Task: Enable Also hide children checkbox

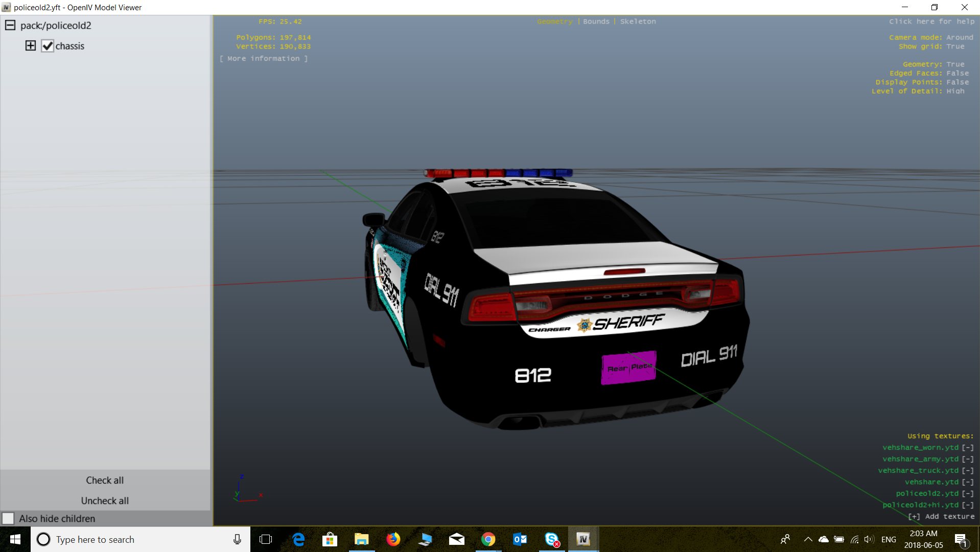Action: click(8, 518)
